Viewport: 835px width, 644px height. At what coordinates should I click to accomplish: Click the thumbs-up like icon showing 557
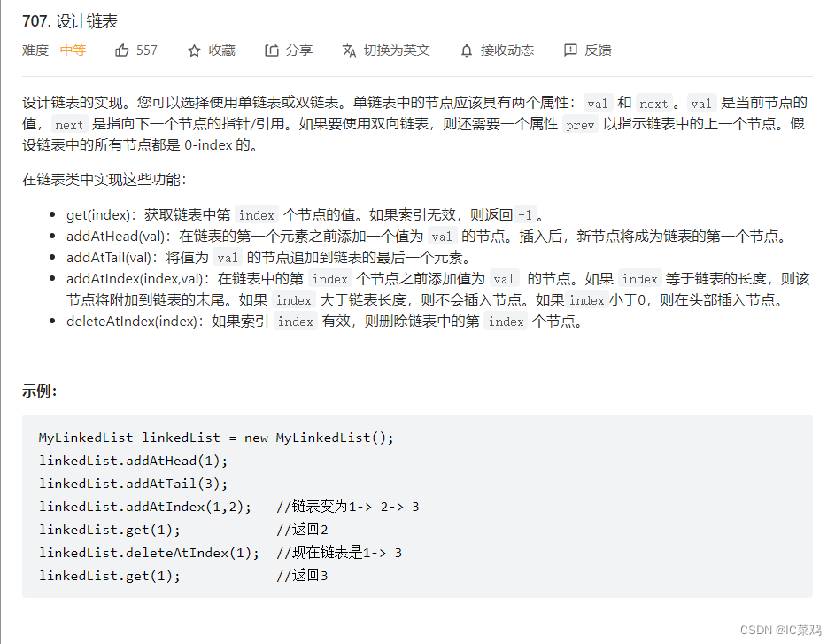[x=121, y=50]
